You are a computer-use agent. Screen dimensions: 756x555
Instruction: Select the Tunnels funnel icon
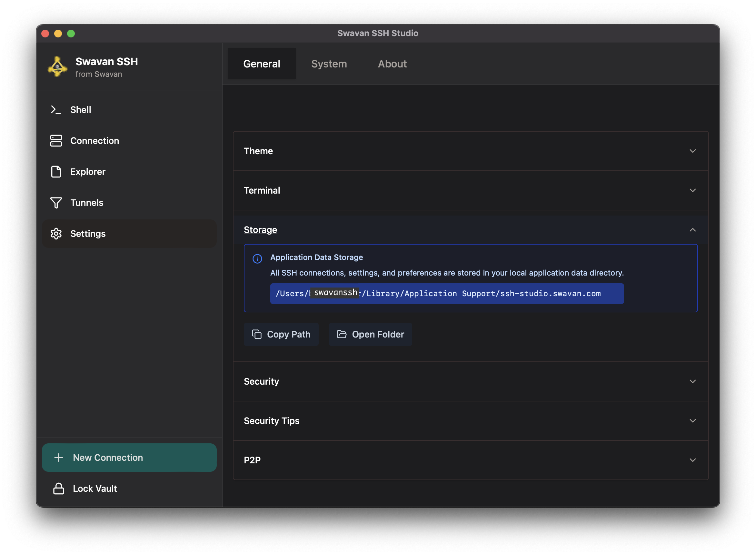click(56, 203)
